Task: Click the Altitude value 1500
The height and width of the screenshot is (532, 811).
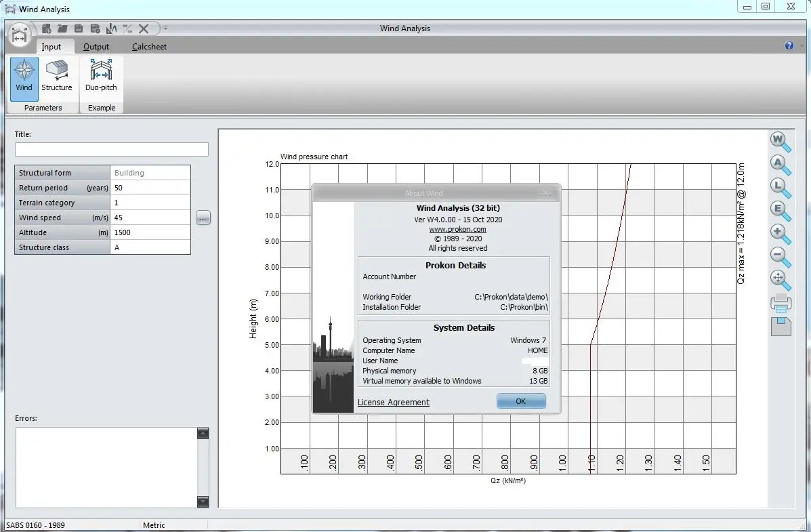Action: tap(150, 233)
